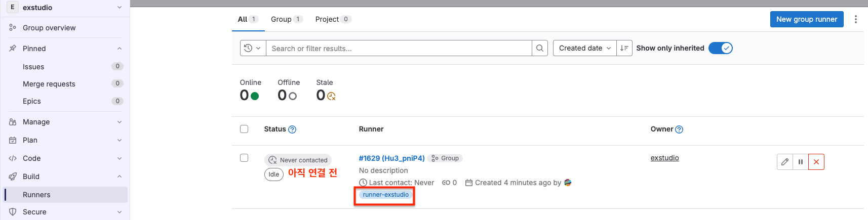Click New group runner button
The width and height of the screenshot is (868, 220).
point(807,19)
